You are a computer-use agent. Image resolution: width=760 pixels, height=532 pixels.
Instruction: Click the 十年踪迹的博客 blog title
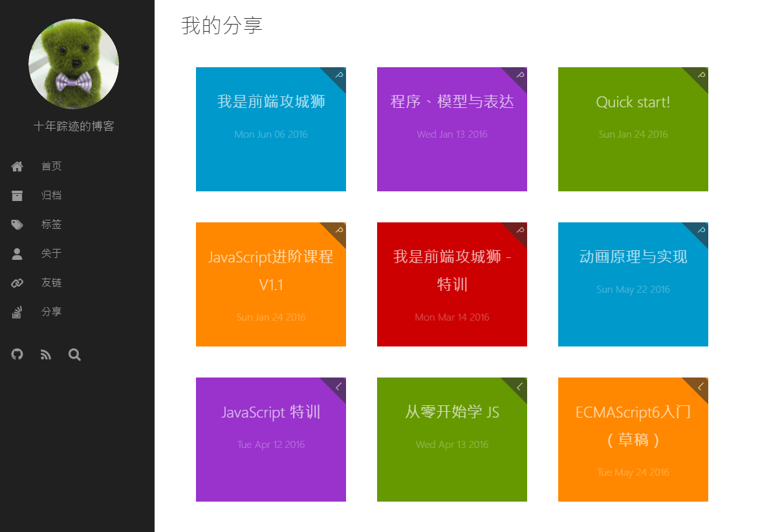pyautogui.click(x=74, y=126)
